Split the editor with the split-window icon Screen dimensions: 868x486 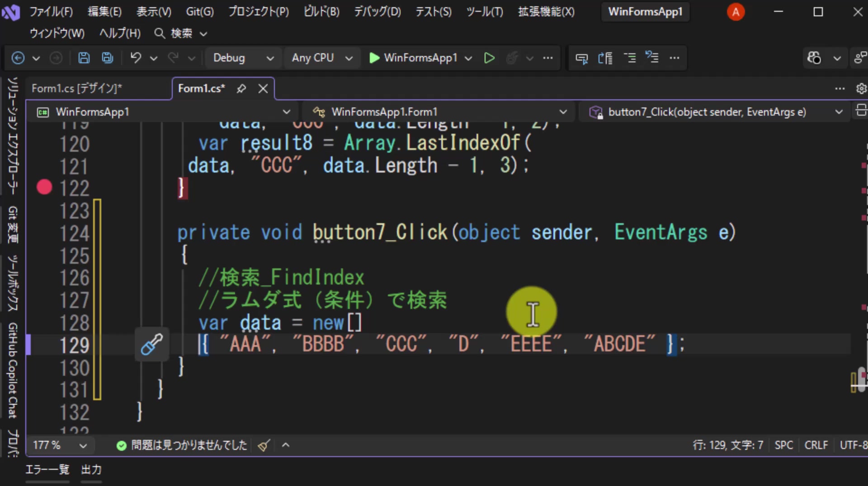pos(861,111)
